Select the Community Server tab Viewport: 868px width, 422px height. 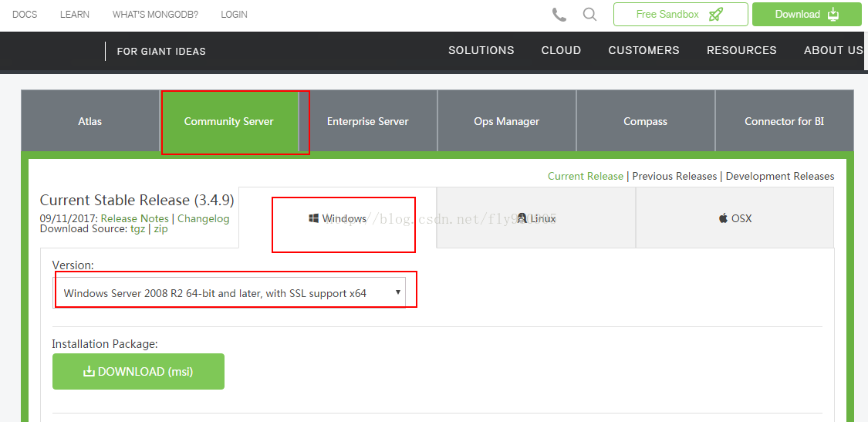coord(229,120)
